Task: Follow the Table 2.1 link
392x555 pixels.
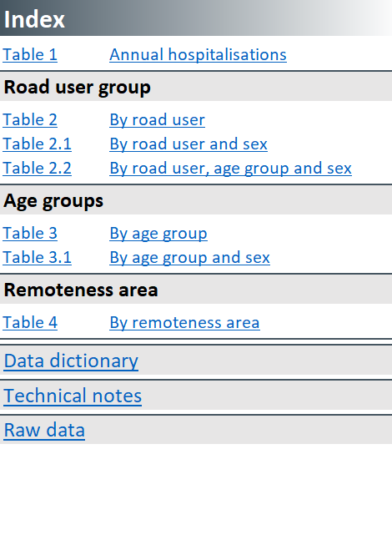Action: 38,144
